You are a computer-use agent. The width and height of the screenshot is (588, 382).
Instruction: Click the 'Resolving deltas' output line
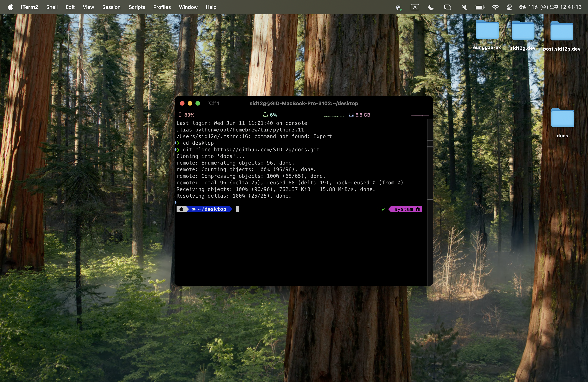[234, 196]
